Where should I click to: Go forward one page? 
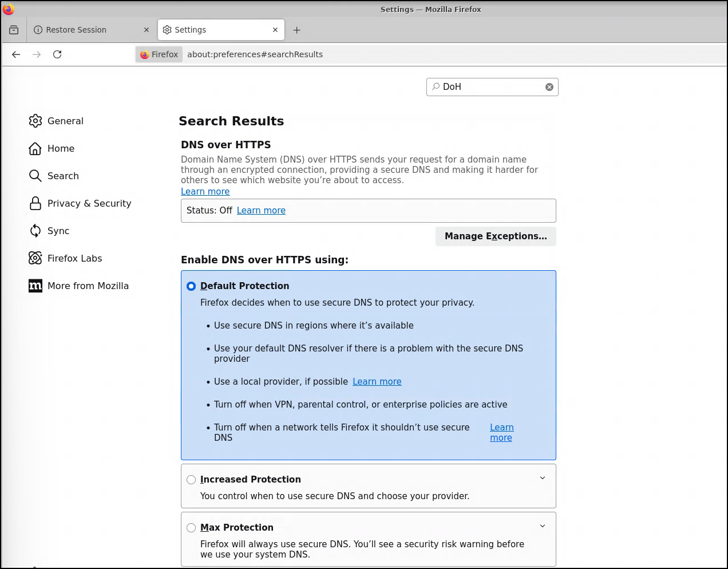[x=37, y=54]
